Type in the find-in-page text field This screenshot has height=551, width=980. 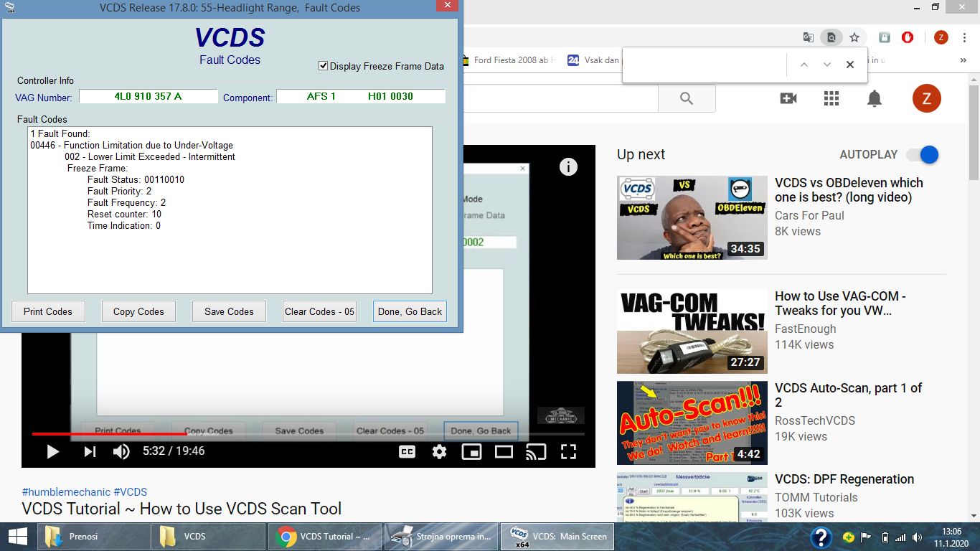click(706, 65)
